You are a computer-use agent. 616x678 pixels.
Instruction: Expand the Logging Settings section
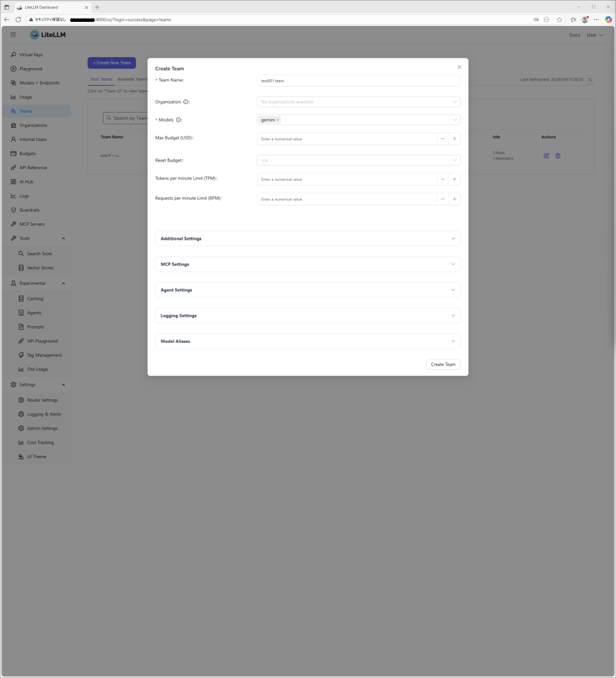(308, 316)
